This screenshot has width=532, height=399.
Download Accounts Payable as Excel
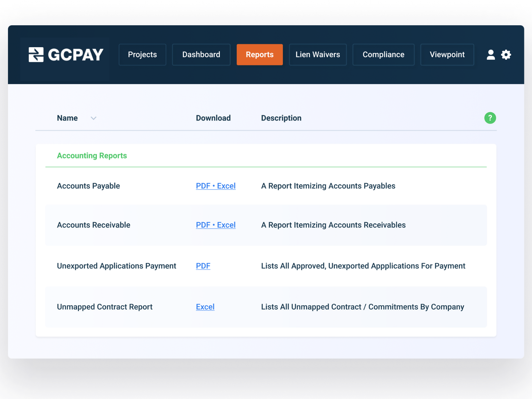pos(226,186)
